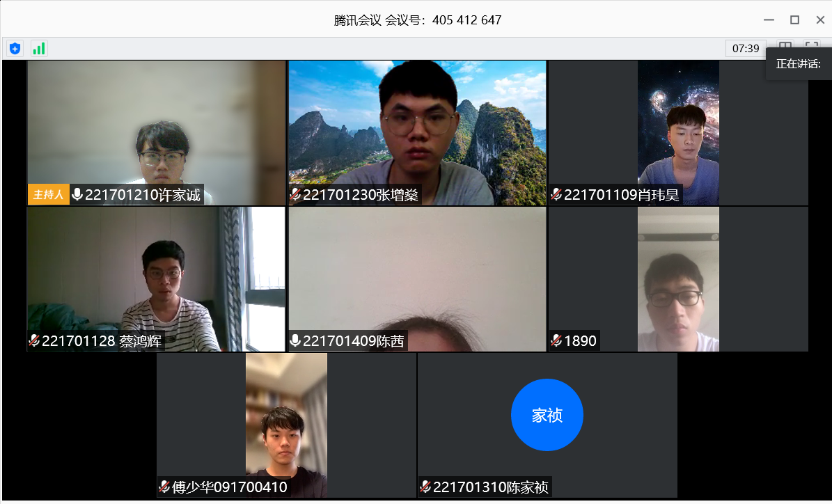This screenshot has height=504, width=832.
Task: Select the 221701109肖玮昊 name label
Action: coord(621,195)
